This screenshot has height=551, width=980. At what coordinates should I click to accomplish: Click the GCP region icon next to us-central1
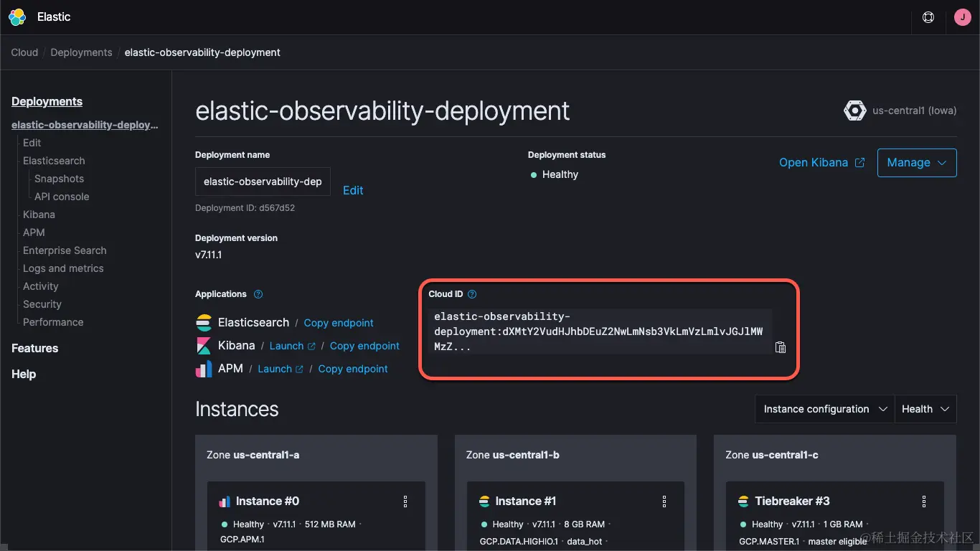tap(854, 110)
